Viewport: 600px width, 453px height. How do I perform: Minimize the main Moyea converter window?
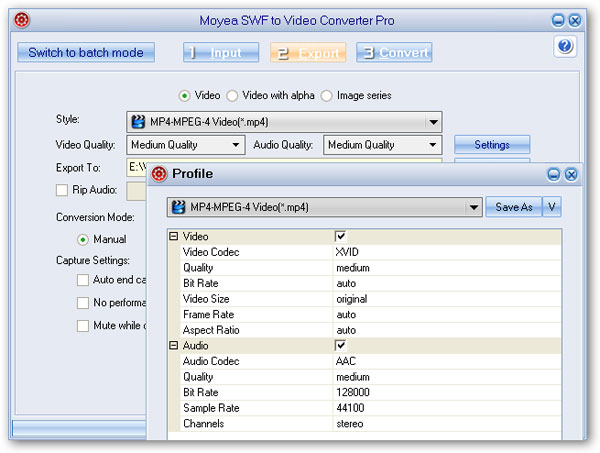(x=558, y=20)
